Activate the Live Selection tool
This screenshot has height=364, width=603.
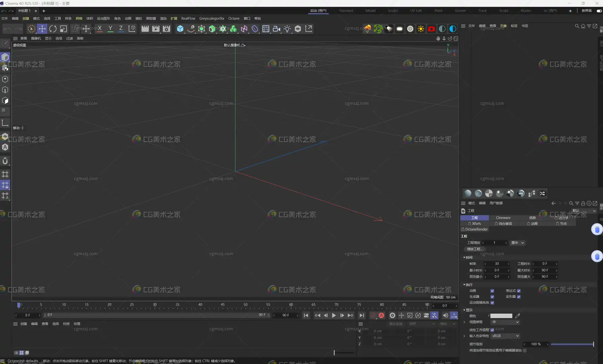pos(31,29)
